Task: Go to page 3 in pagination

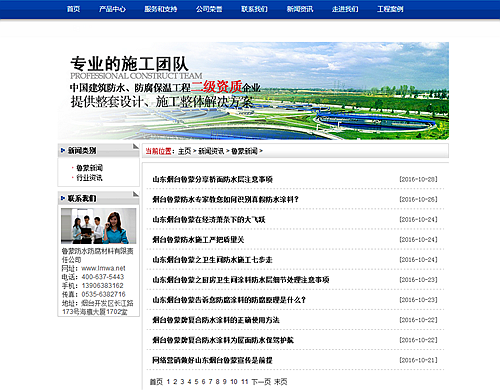Action: pyautogui.click(x=182, y=382)
